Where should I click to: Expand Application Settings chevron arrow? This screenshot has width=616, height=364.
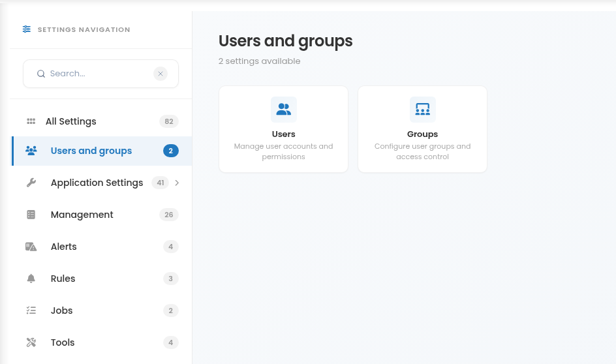(x=177, y=183)
